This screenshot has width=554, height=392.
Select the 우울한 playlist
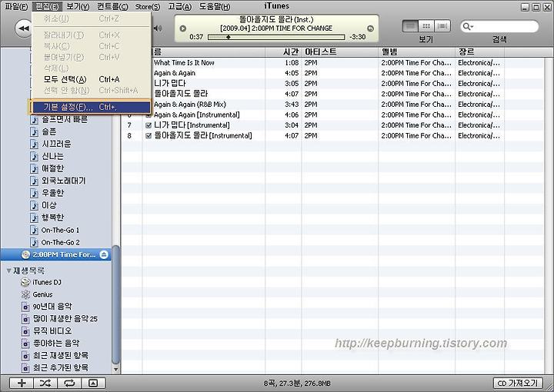click(x=52, y=193)
